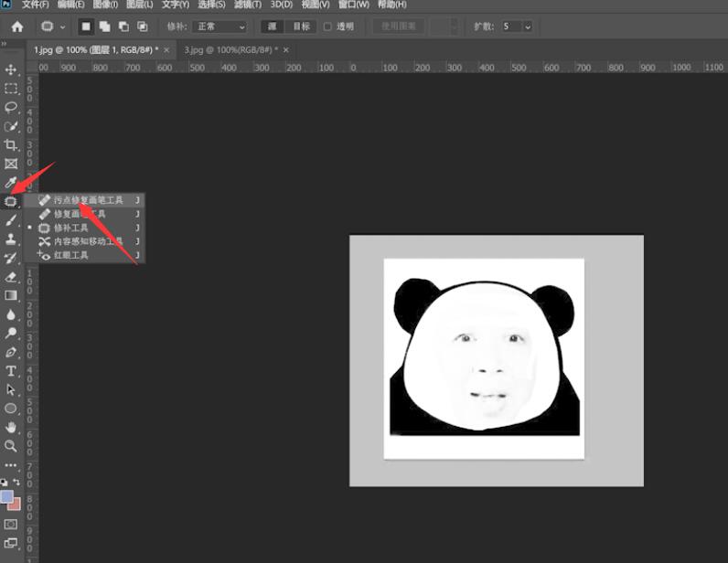Click the Patch tool in the toolbar
Screen dimensions: 728x563
point(11,201)
